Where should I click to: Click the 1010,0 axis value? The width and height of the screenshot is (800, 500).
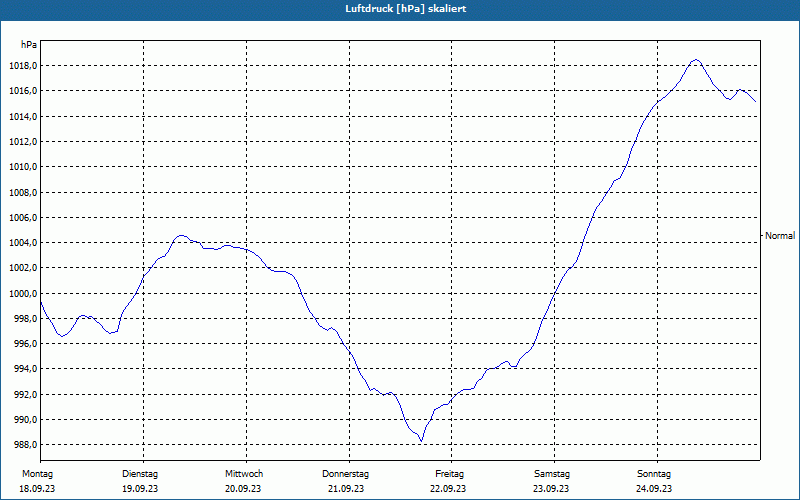click(23, 167)
